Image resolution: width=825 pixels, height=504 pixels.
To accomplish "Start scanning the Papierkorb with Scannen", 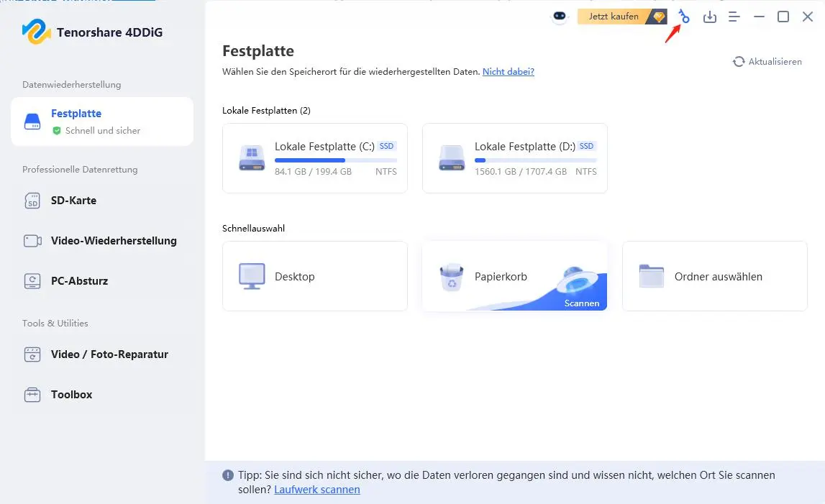I will click(x=581, y=303).
